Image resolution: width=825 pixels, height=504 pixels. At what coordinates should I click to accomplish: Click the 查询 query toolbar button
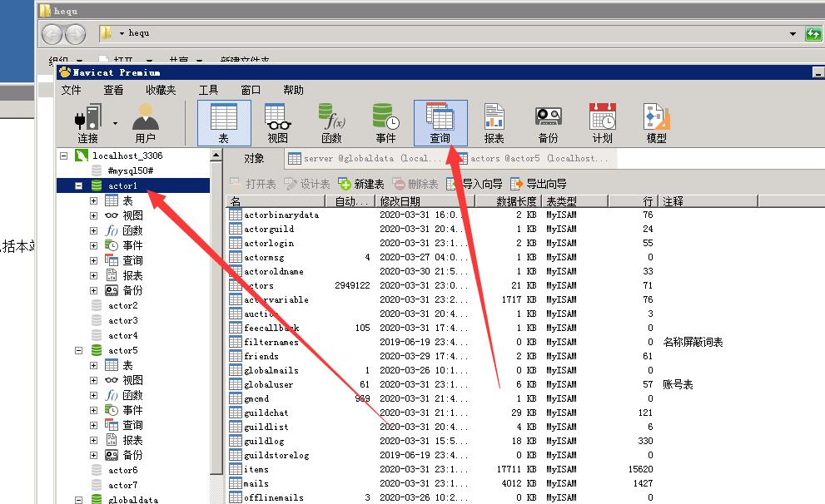(x=440, y=123)
